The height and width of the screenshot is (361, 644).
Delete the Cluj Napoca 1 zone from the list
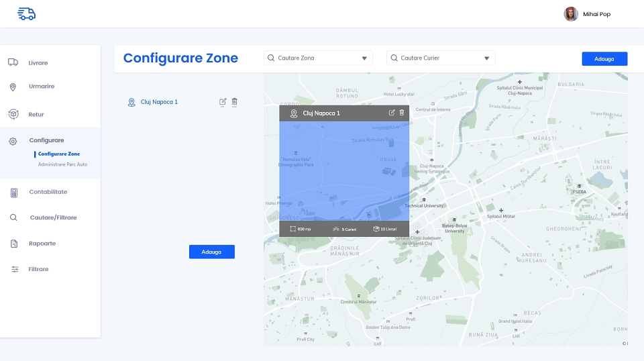[235, 102]
